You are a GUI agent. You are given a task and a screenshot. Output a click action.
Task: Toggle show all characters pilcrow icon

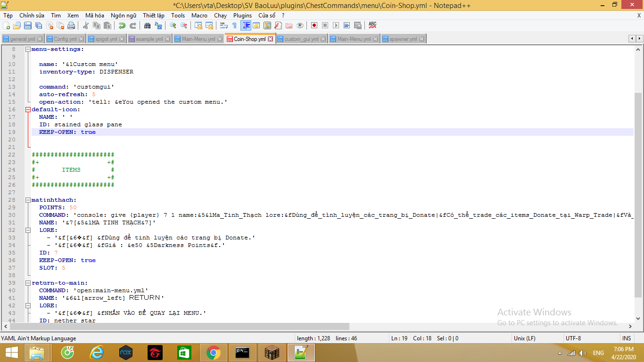234,25
